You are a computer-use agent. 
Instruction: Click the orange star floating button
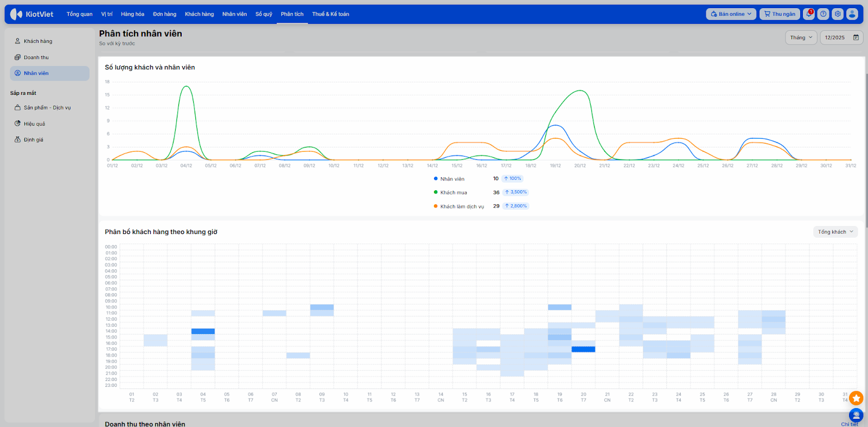pos(856,398)
